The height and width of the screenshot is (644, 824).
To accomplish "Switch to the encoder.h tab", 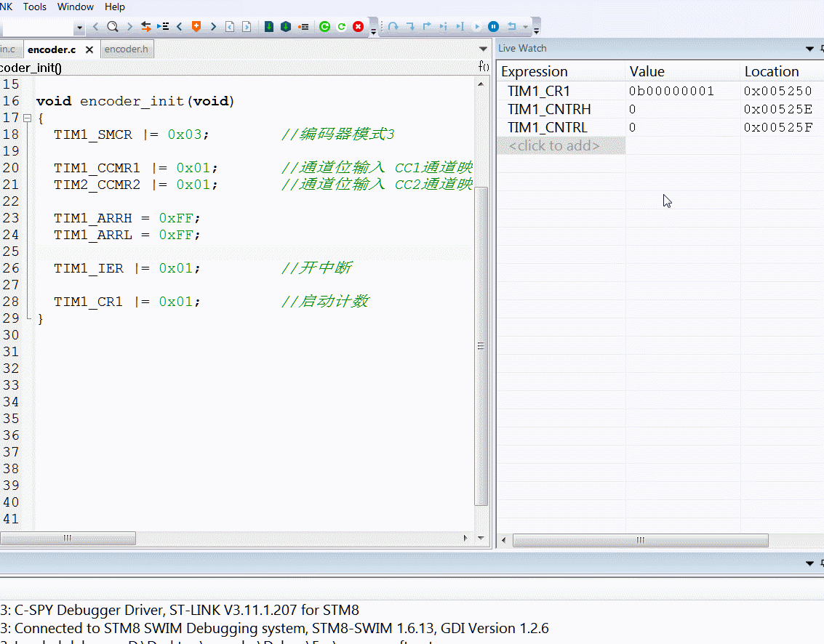I will coord(126,49).
